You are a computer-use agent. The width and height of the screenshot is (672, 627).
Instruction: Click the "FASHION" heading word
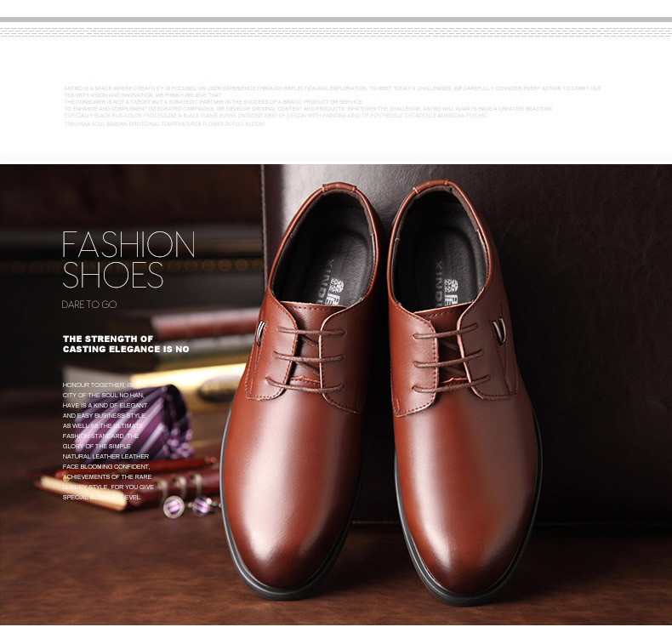tap(128, 245)
